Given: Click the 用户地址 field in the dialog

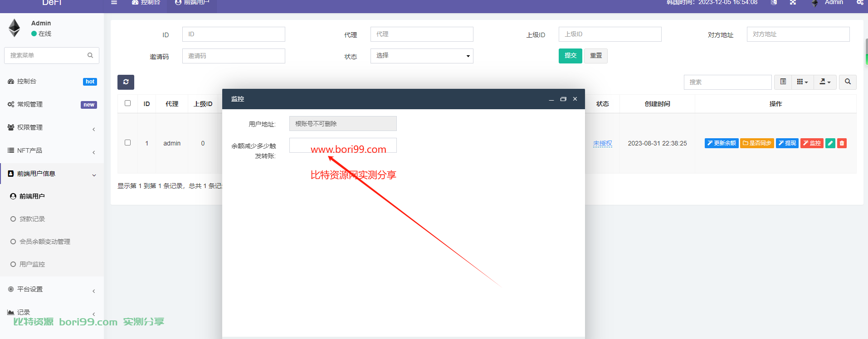Looking at the screenshot, I should (x=343, y=123).
